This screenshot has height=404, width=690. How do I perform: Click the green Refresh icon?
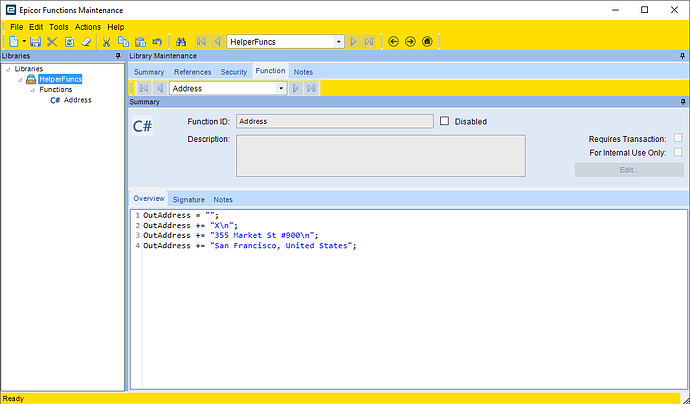(x=69, y=42)
